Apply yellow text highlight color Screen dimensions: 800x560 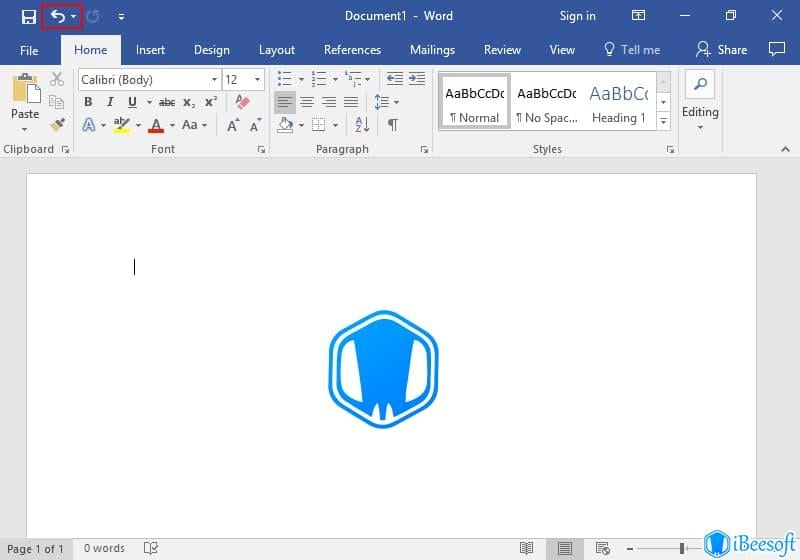pos(122,125)
